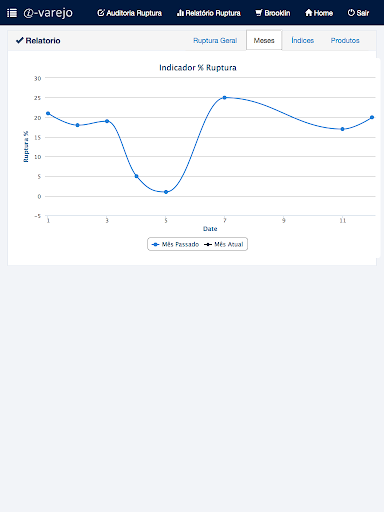Viewport: 384px width, 512px height.
Task: Toggle Mês Passado series in legend
Action: 175,244
